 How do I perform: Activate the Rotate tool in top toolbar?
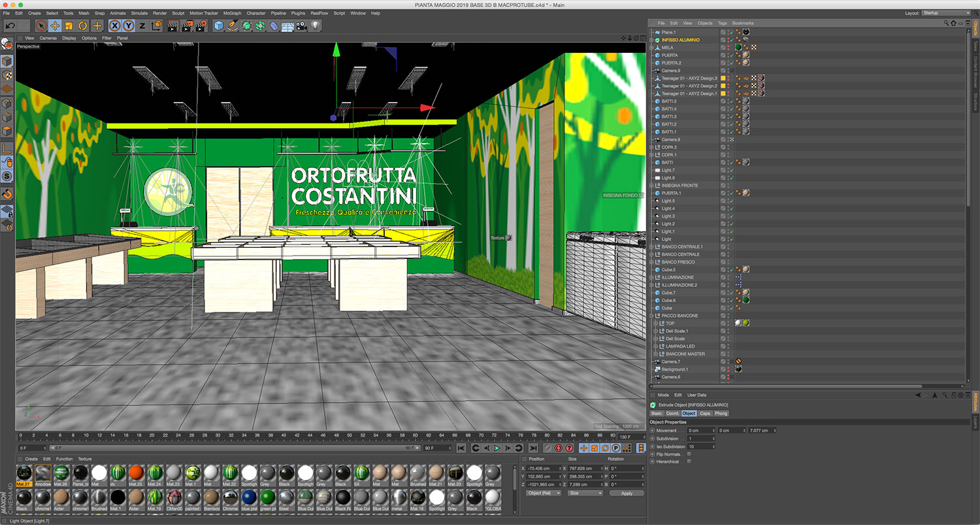83,25
